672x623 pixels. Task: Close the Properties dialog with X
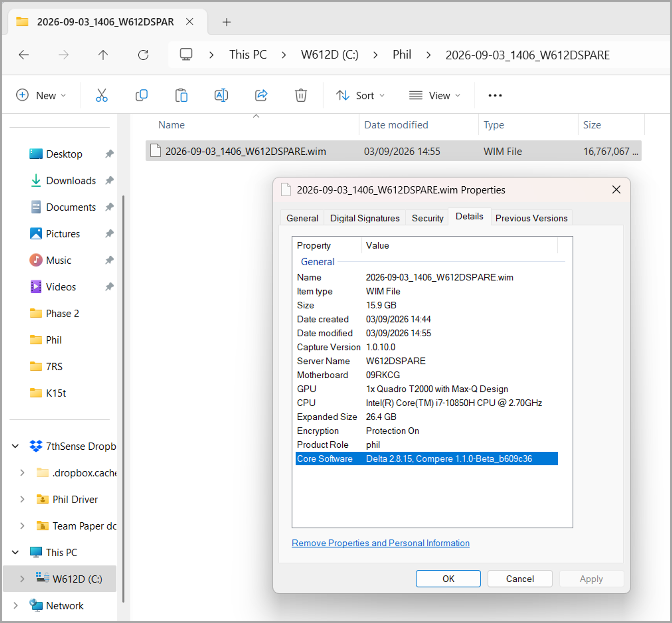coord(617,189)
